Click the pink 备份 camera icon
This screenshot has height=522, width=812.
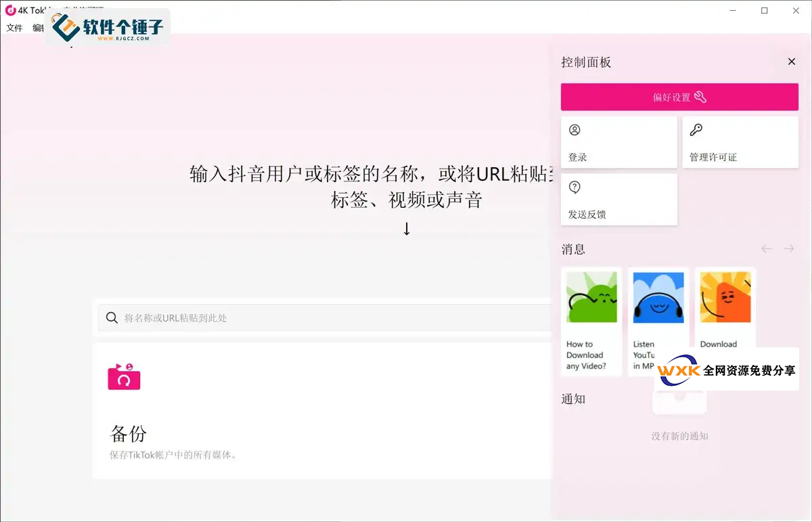pos(124,377)
